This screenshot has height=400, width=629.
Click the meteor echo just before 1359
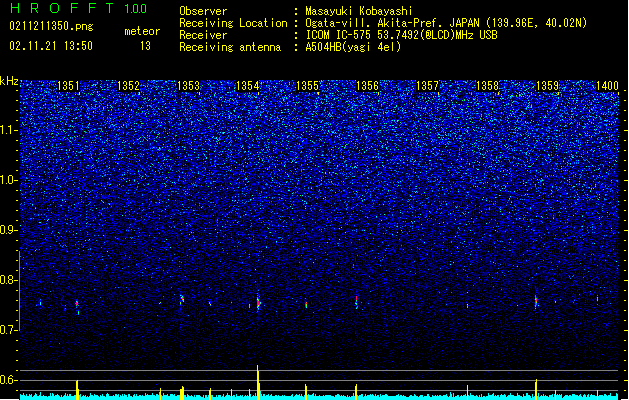tap(536, 301)
